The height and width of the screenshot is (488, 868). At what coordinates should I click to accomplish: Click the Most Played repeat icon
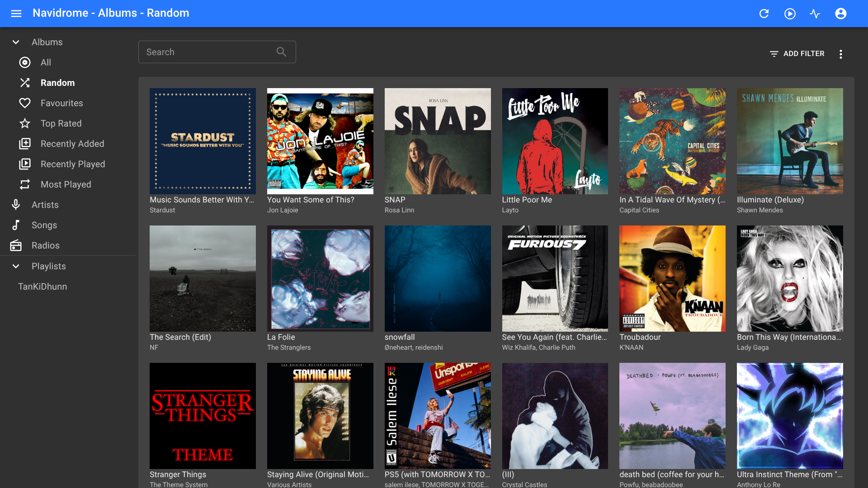click(25, 184)
